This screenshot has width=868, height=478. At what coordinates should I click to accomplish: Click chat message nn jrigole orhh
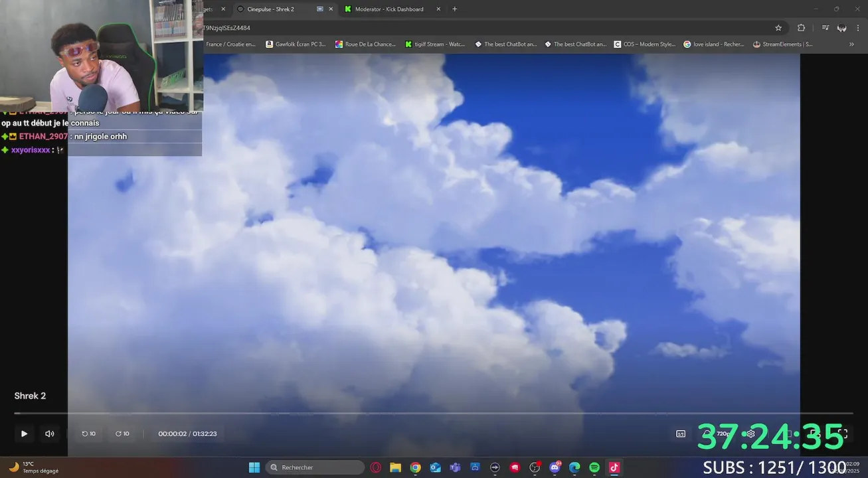100,136
